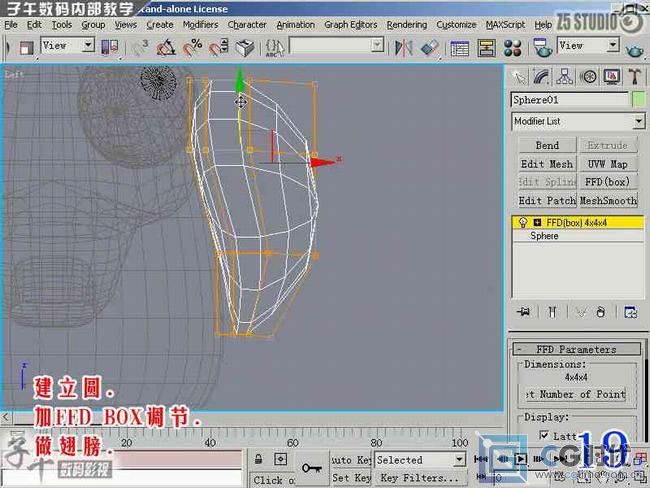Open the green object color swatch

pyautogui.click(x=638, y=100)
